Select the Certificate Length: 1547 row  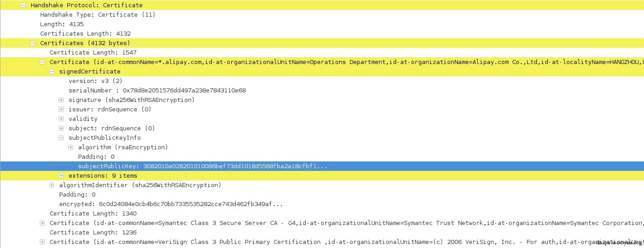click(x=93, y=52)
